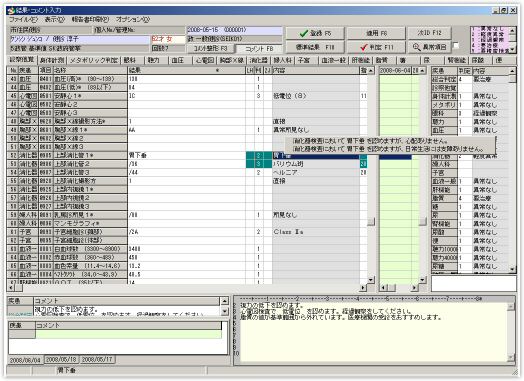
Task: Expand the コメント list dropdown arrow
Action: (225, 311)
